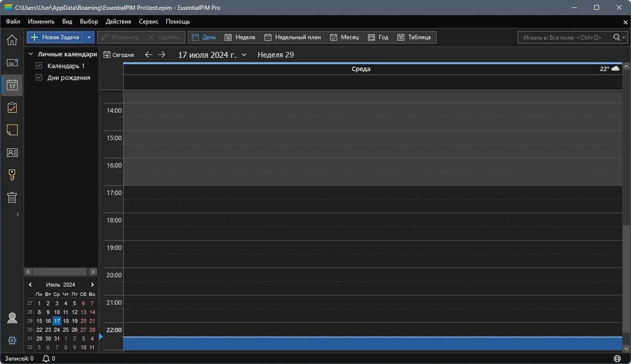Click the Записей: 0 status text
This screenshot has width=631, height=364.
click(19, 359)
